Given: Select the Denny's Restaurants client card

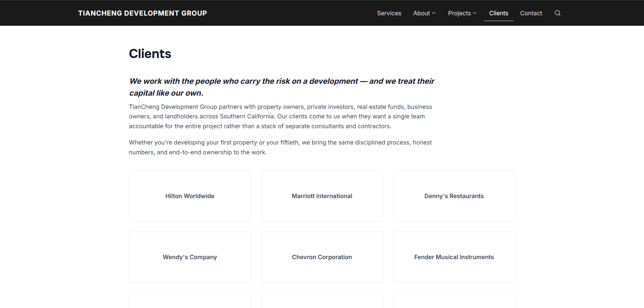Looking at the screenshot, I should [x=454, y=196].
